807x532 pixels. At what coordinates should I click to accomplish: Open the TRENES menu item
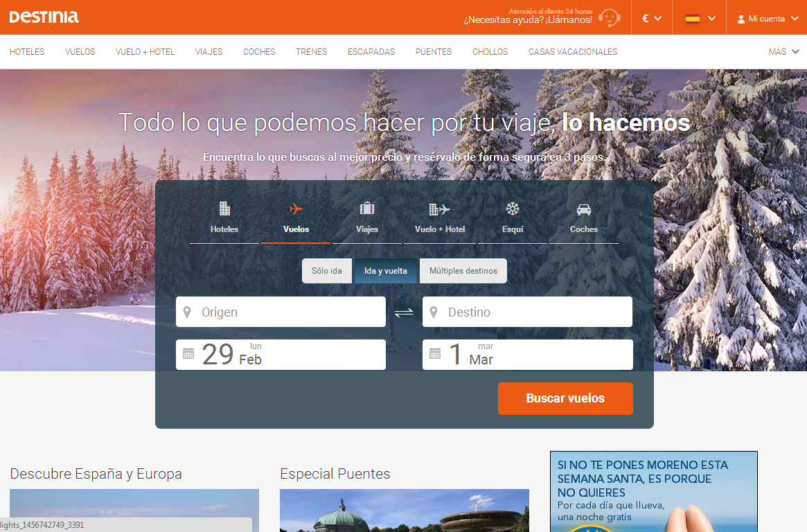tap(311, 52)
